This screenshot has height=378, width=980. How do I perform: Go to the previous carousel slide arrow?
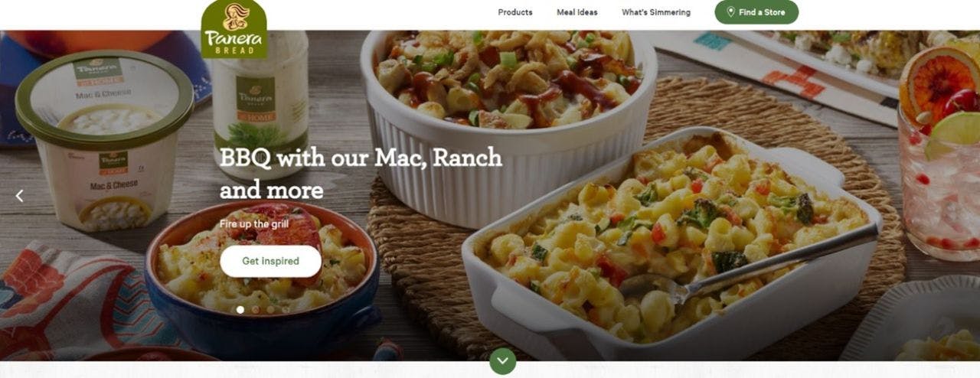coord(20,196)
